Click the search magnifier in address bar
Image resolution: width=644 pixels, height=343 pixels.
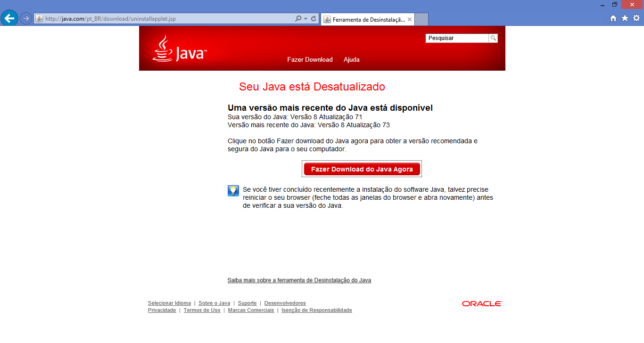pos(298,19)
